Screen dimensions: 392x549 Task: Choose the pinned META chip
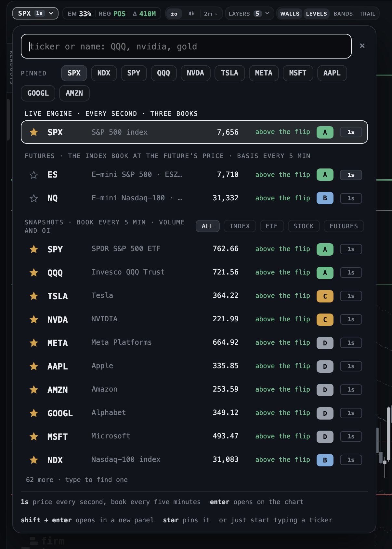[264, 73]
